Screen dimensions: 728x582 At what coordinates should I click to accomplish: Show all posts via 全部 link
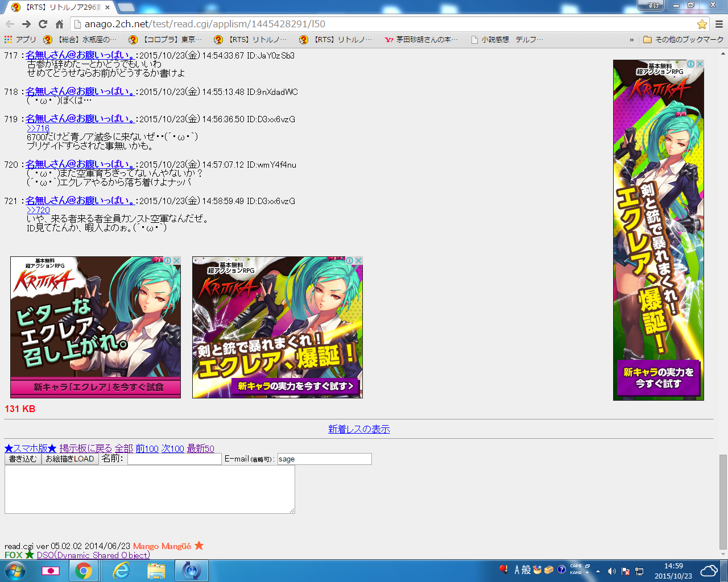click(x=123, y=448)
